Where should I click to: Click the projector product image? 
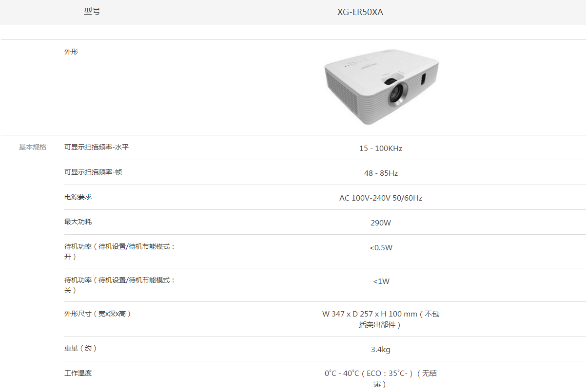click(x=381, y=87)
